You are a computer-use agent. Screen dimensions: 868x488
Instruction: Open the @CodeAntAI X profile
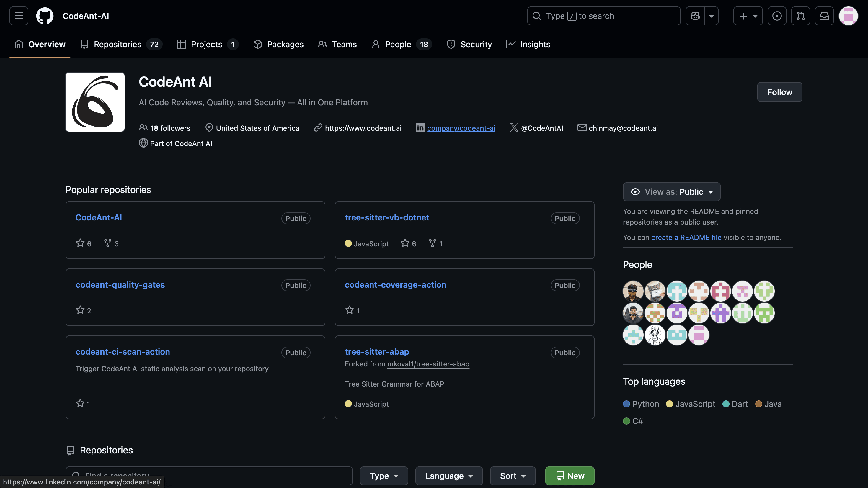[x=542, y=128]
